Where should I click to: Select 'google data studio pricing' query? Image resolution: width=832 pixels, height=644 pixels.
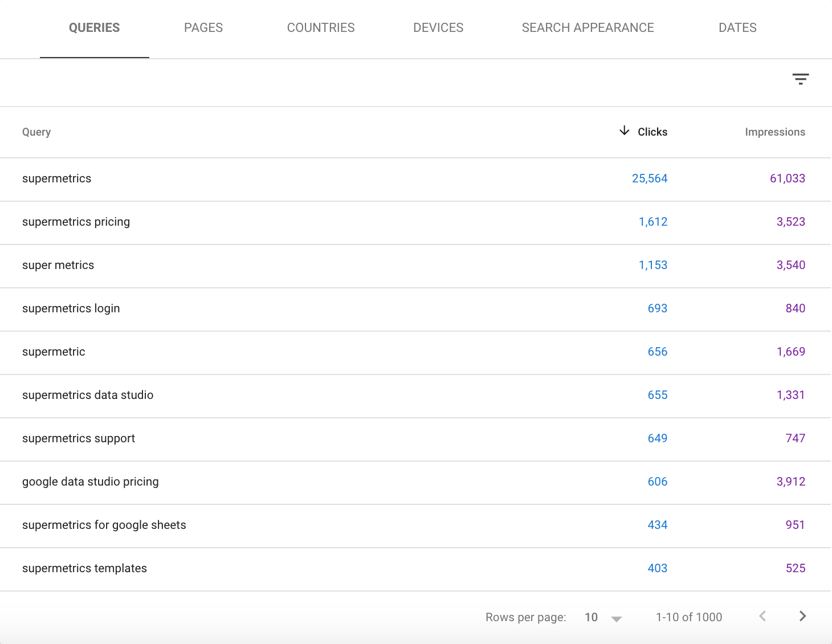pos(90,482)
